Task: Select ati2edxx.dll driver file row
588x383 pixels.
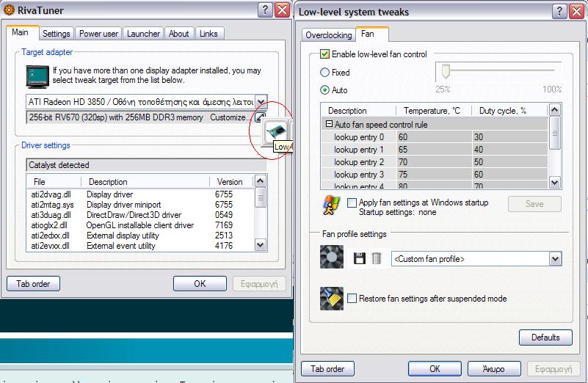Action: coord(50,236)
